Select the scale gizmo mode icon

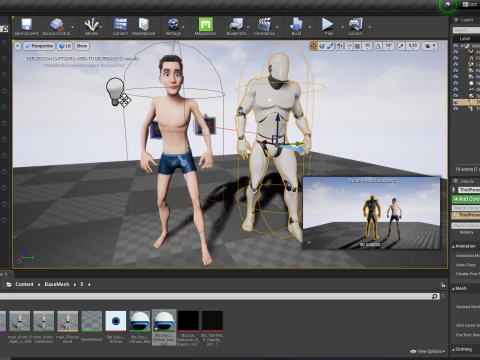pyautogui.click(x=330, y=46)
